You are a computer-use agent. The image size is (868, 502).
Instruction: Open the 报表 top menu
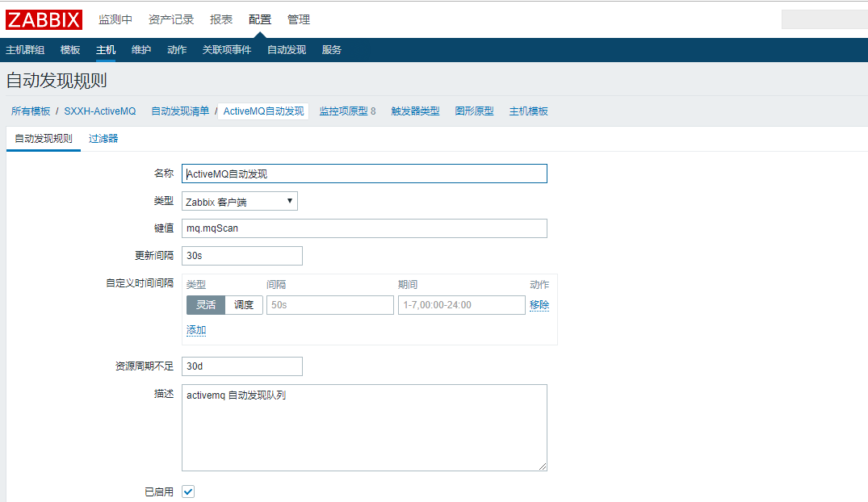pos(221,19)
